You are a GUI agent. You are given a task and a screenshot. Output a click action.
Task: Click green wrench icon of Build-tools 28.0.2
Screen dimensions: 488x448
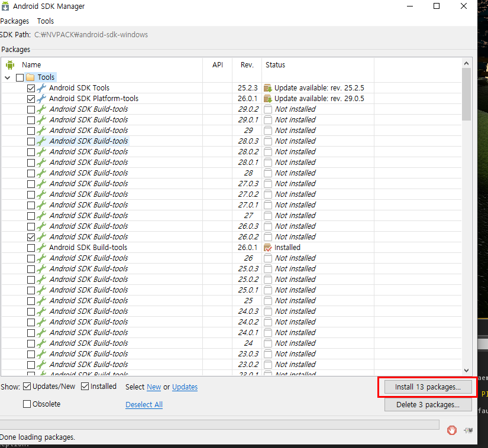[x=41, y=152]
